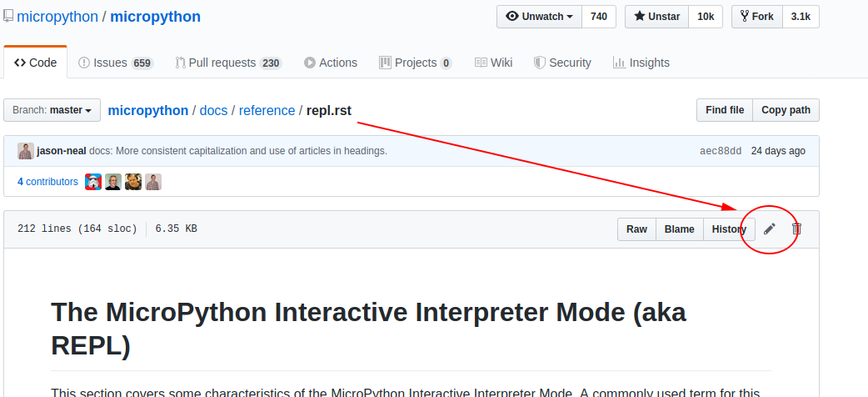This screenshot has height=397, width=868.
Task: Open the first contributor avatar (stormtrooper)
Action: tap(93, 182)
